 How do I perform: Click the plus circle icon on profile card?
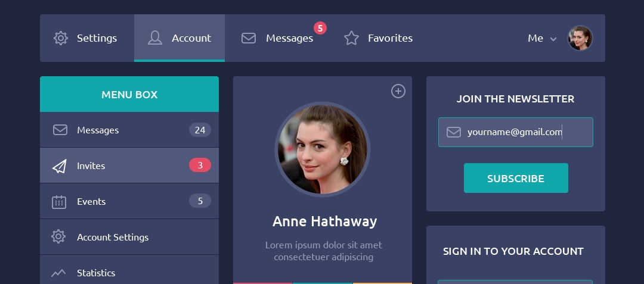(x=398, y=91)
